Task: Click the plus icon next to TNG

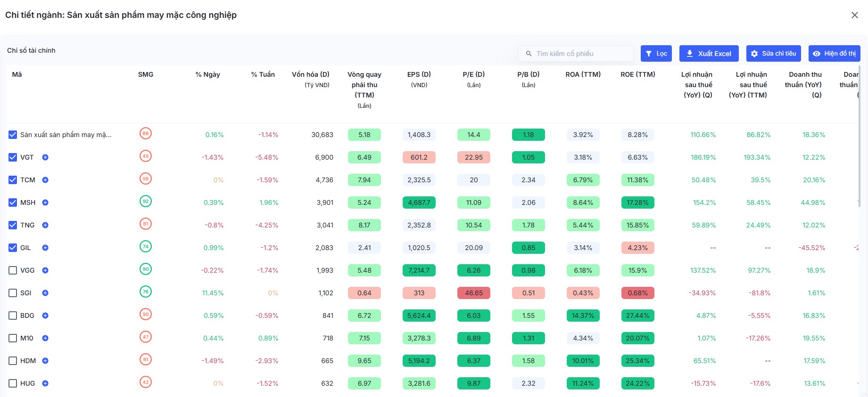Action: pos(45,225)
